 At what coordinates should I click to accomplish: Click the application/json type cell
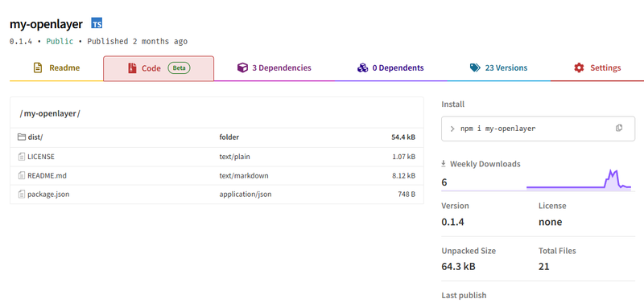point(246,194)
